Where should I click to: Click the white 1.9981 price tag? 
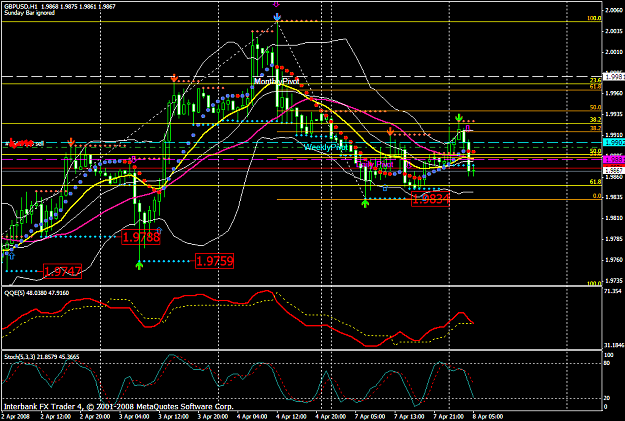[614, 77]
